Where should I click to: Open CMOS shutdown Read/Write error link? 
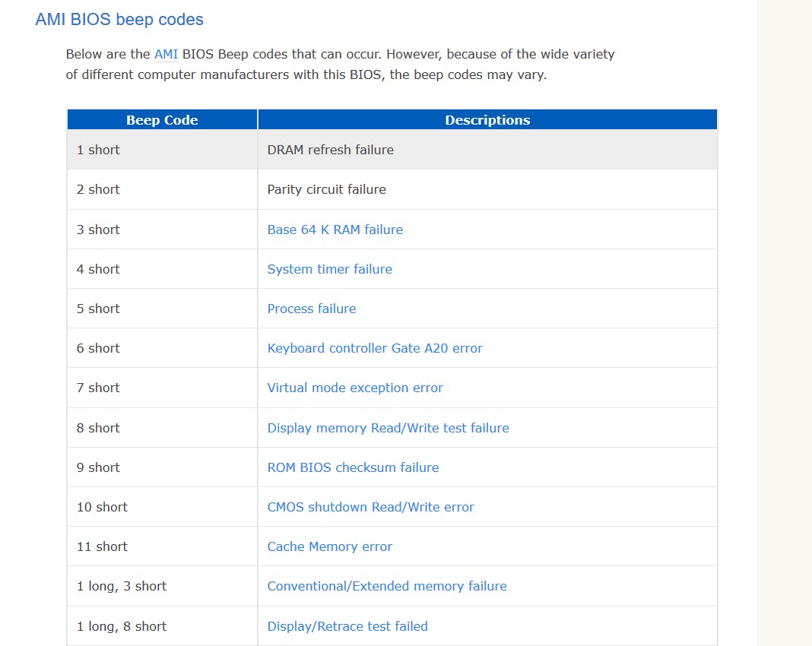[370, 507]
